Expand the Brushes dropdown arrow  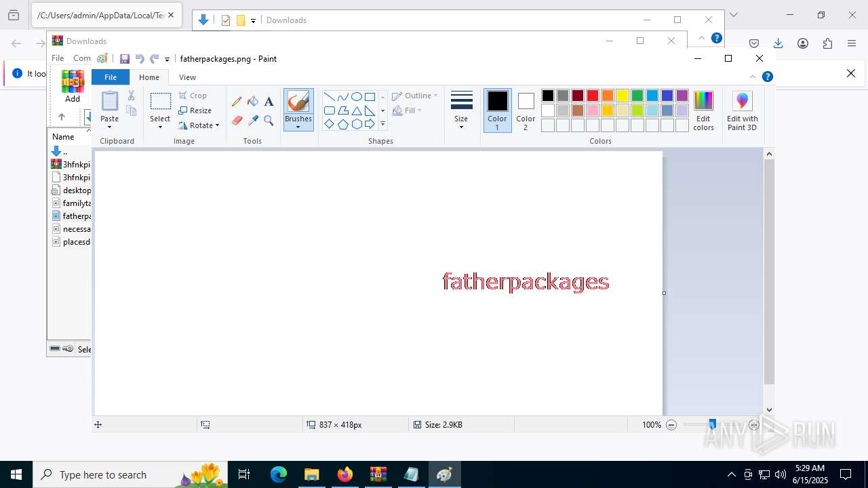(298, 127)
